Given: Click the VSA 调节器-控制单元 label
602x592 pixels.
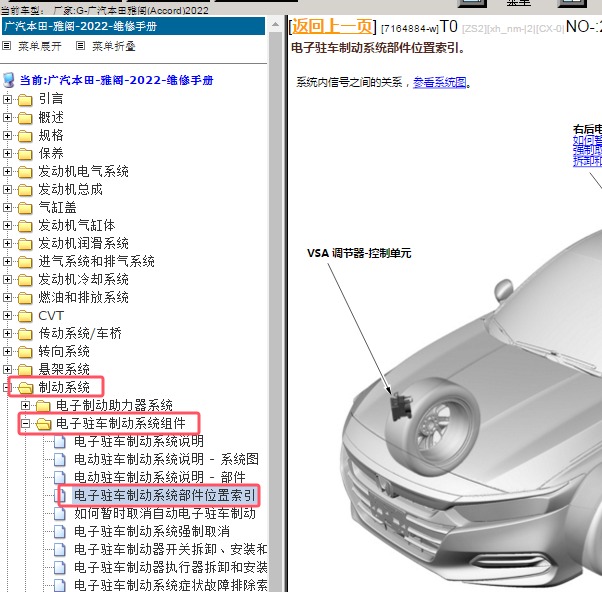Looking at the screenshot, I should (x=359, y=253).
